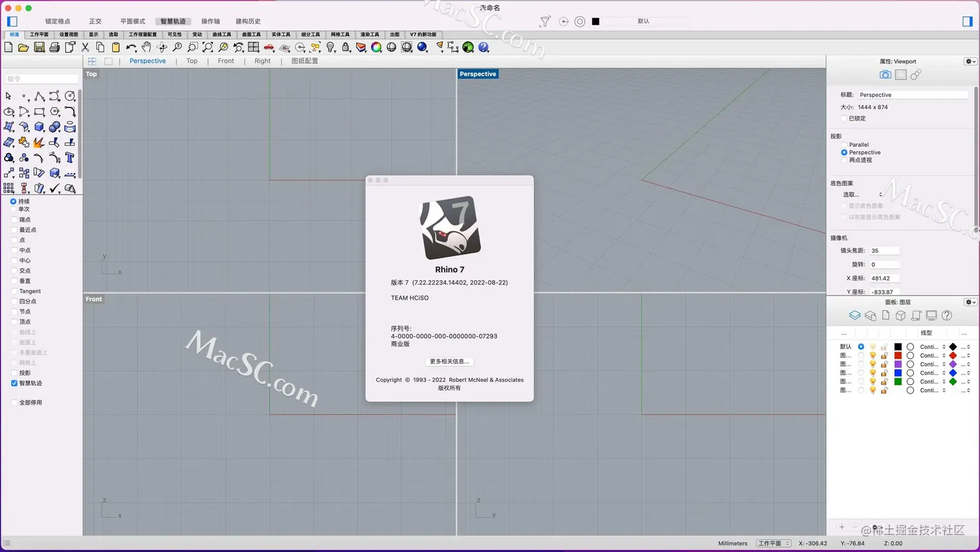The width and height of the screenshot is (980, 552).
Task: Click the four-viewport layout icon in toolbar
Action: (253, 47)
